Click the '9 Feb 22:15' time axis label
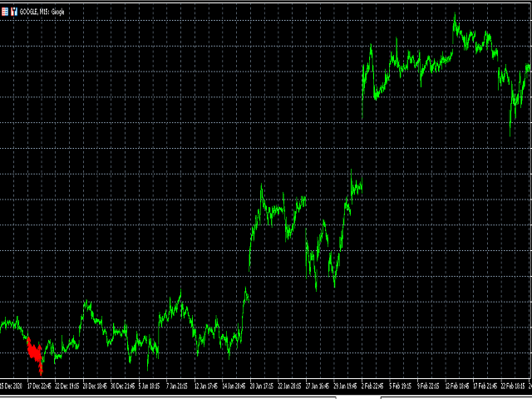Image resolution: width=532 pixels, height=399 pixels. pyautogui.click(x=428, y=386)
